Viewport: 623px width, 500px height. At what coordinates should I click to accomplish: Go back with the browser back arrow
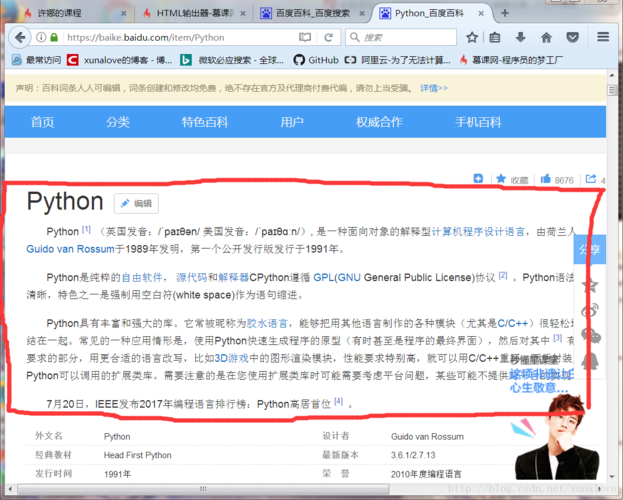coord(19,37)
